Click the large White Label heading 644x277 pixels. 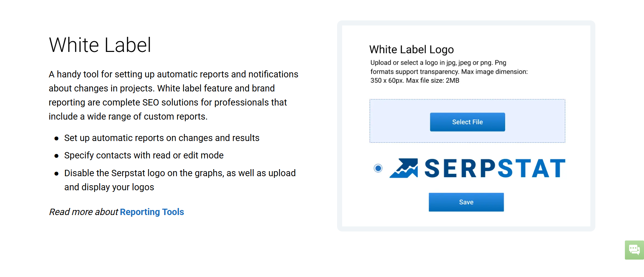click(x=100, y=45)
